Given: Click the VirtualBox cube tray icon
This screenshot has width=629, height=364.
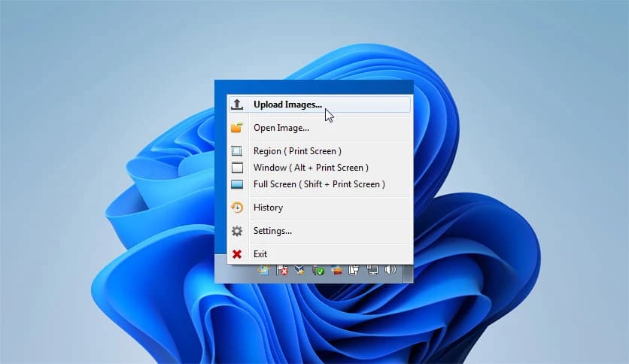Looking at the screenshot, I should click(x=299, y=270).
